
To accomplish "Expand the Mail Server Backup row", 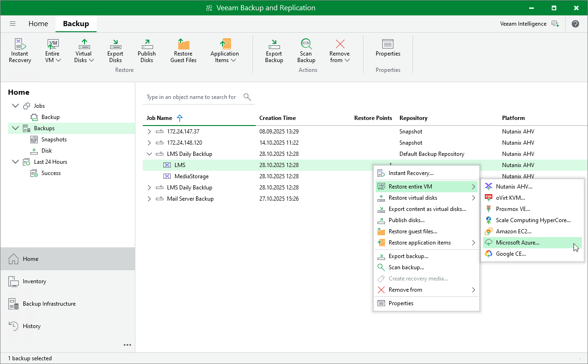I will click(149, 199).
